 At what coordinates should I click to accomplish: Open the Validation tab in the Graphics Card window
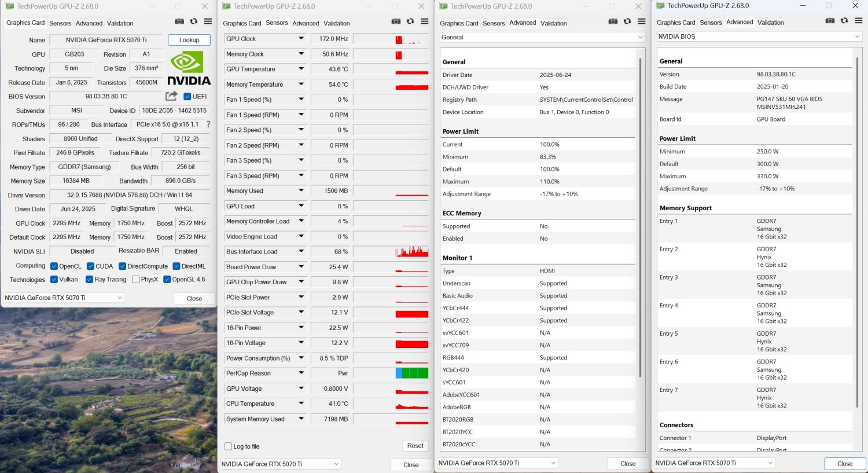120,23
